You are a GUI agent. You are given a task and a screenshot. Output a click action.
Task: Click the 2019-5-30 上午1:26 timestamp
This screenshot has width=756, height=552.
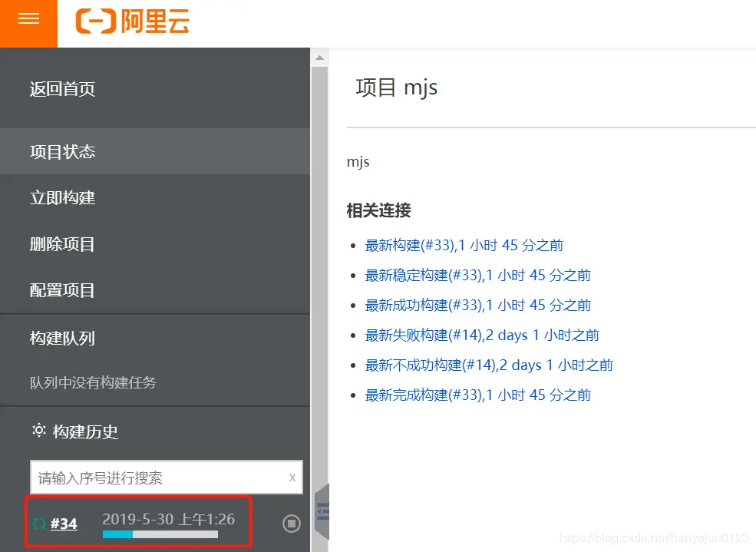click(168, 519)
